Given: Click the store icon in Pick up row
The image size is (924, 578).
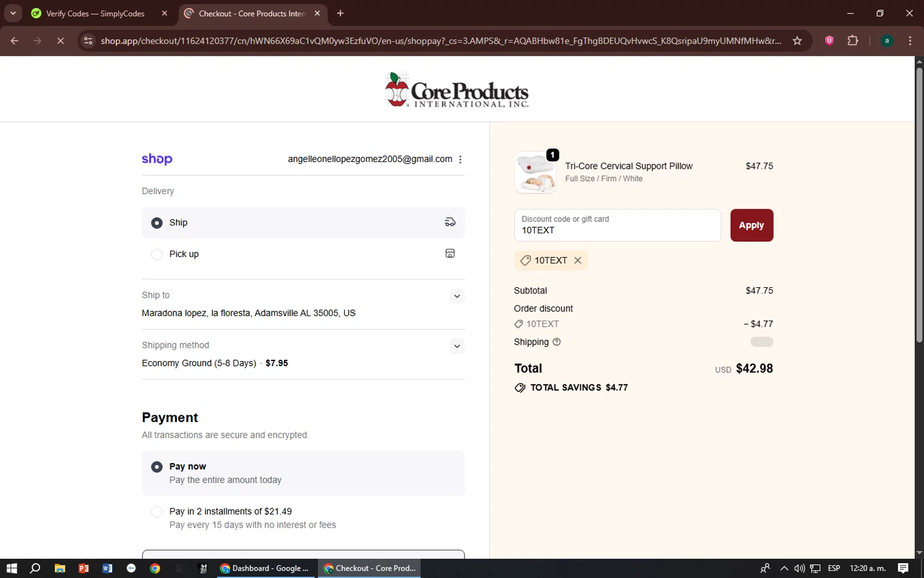Looking at the screenshot, I should point(450,253).
